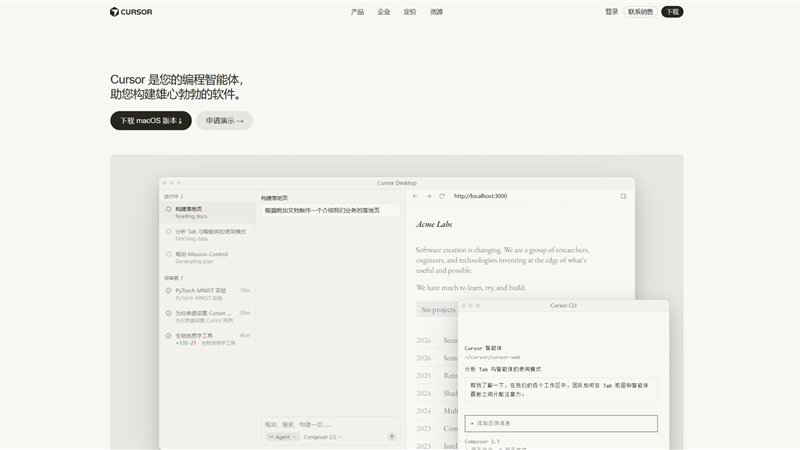The image size is (800, 450).
Task: Click the 待审查 3 section header
Action: tap(173, 278)
